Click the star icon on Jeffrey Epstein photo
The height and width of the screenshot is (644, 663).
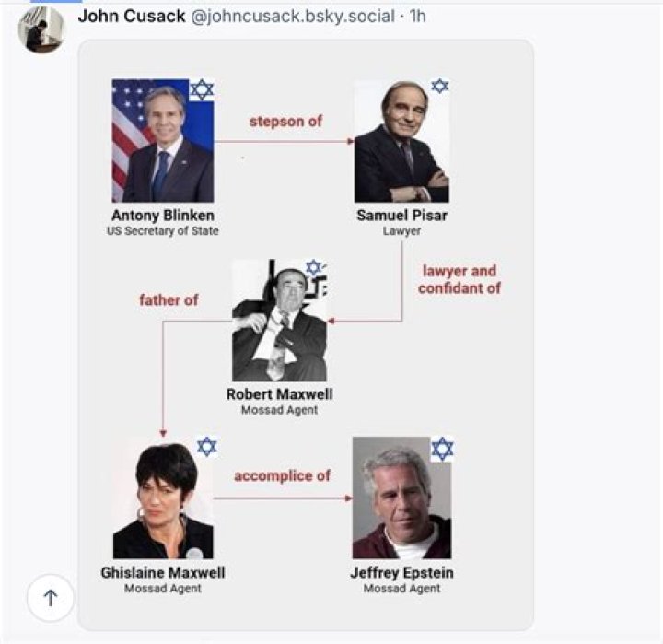tap(443, 449)
